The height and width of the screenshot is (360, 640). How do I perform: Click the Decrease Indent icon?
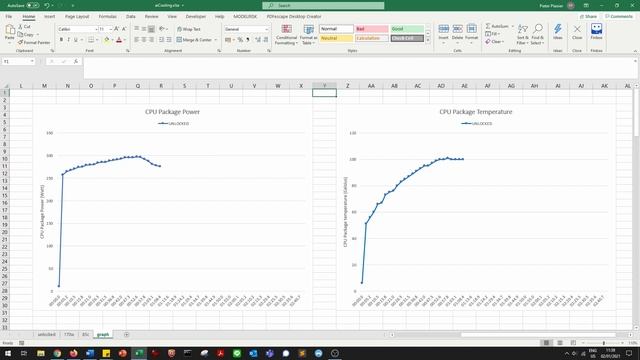162,40
